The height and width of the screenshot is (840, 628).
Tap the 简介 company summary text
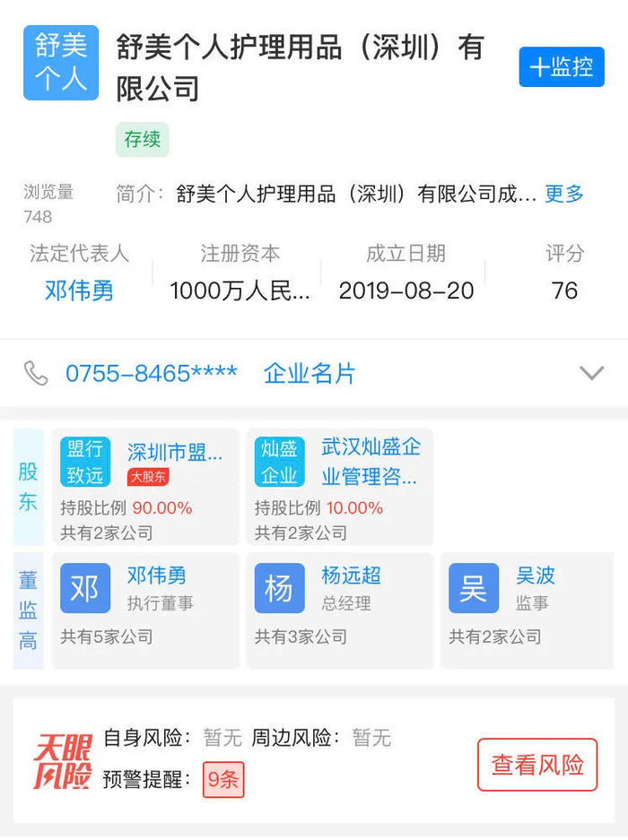coord(326,194)
